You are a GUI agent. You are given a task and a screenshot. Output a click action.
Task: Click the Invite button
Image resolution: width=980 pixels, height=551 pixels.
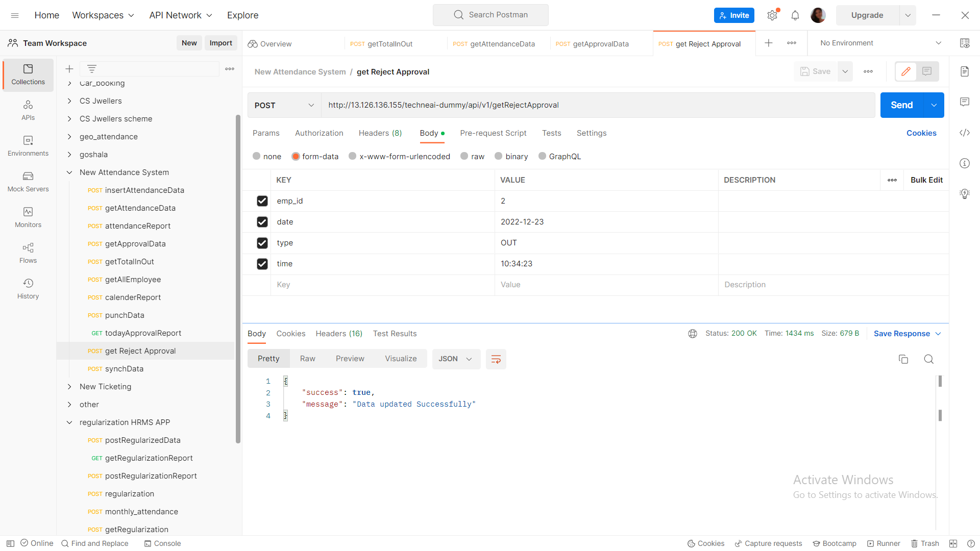[734, 15]
